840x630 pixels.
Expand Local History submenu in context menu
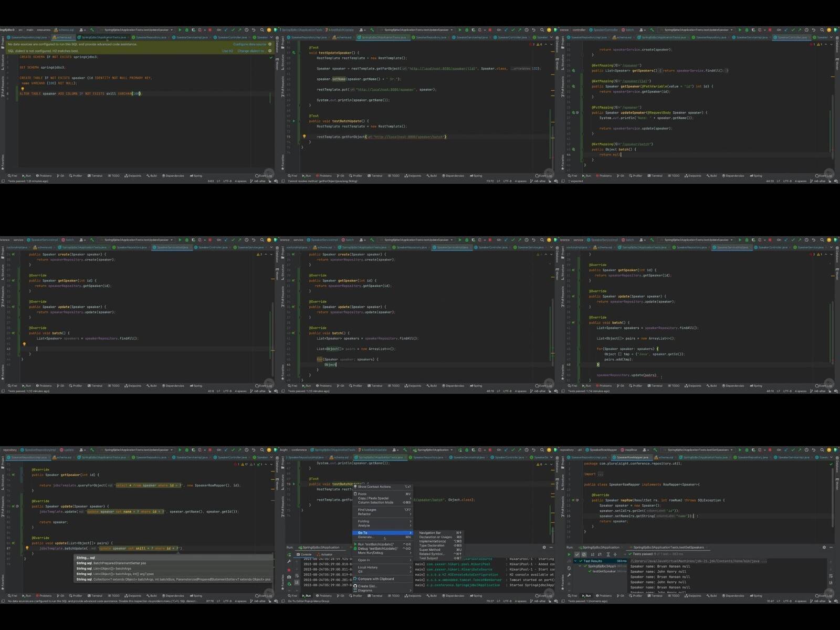point(382,567)
